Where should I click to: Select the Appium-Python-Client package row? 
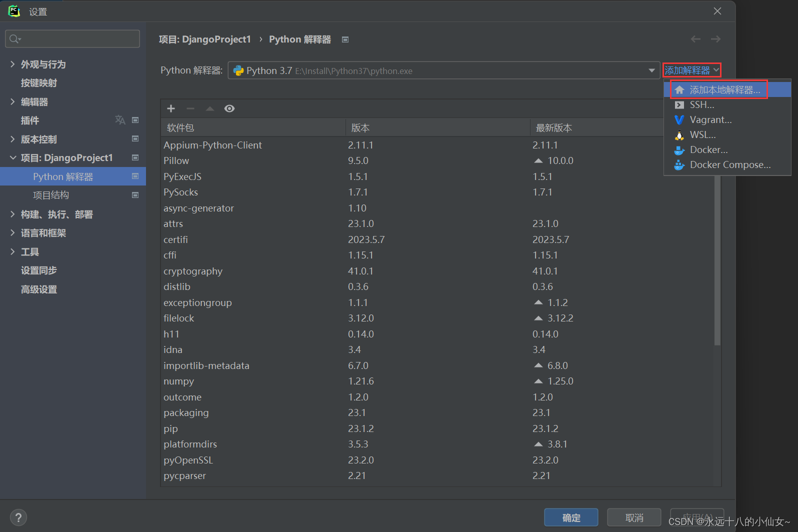coord(438,145)
